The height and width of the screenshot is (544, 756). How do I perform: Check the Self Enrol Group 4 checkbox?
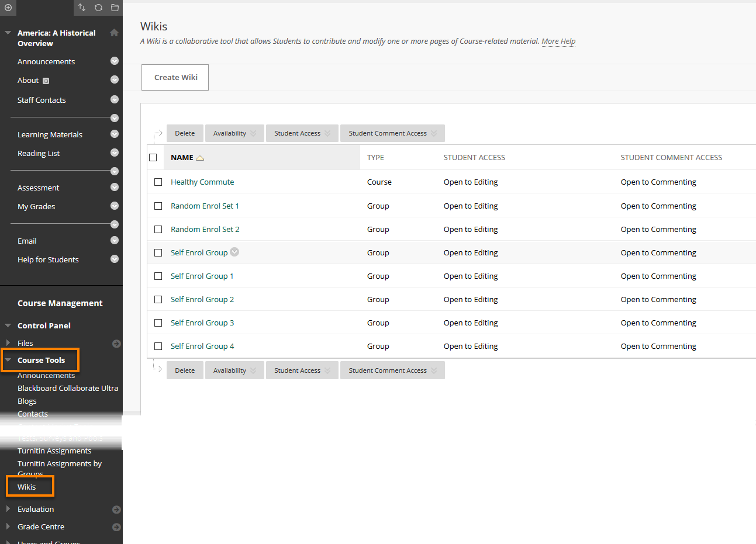(x=158, y=346)
